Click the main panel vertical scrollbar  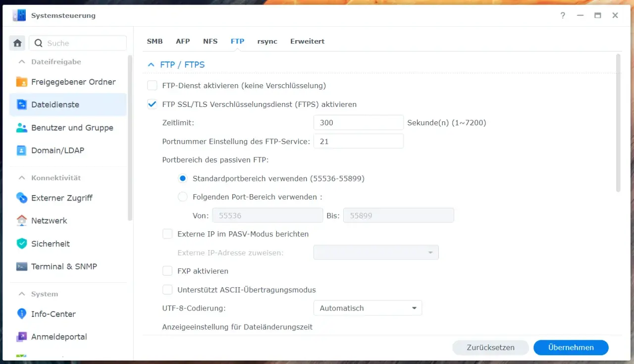point(618,123)
